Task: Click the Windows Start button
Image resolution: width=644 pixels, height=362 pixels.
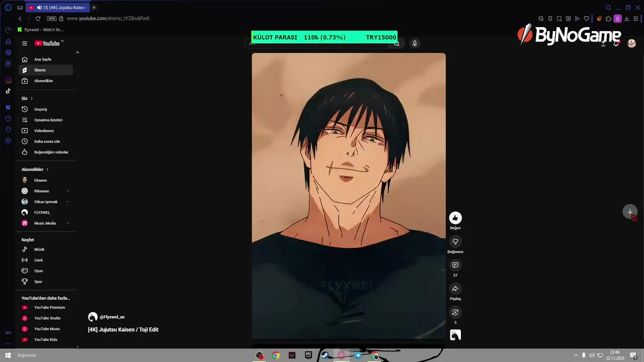Action: coord(8,355)
